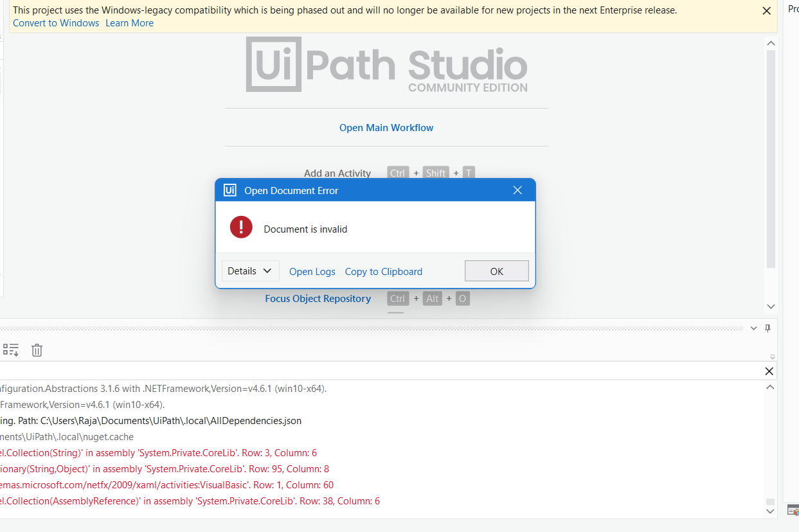This screenshot has width=799, height=532.
Task: Click Convert to Windows link
Action: point(56,23)
